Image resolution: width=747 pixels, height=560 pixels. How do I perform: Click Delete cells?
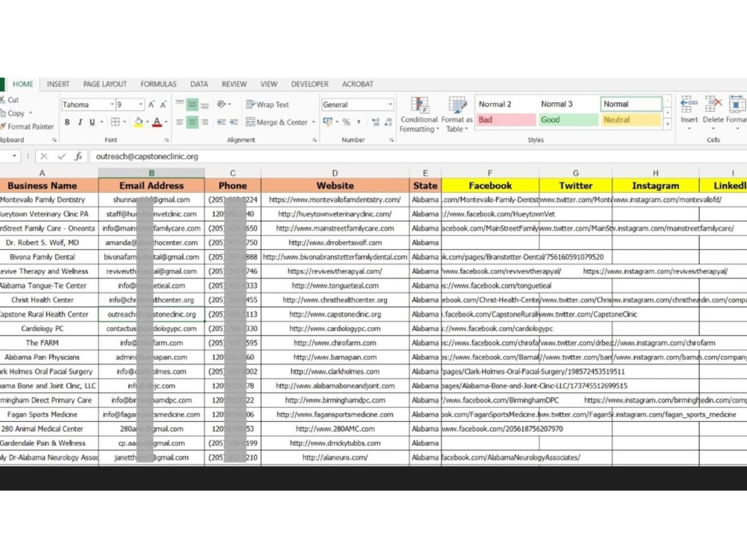click(x=713, y=113)
